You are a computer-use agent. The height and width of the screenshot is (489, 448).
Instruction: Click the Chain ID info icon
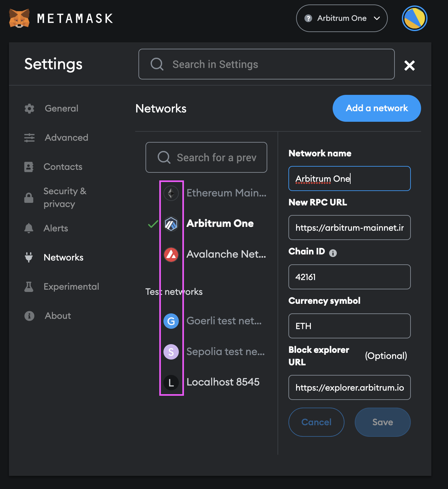coord(333,253)
